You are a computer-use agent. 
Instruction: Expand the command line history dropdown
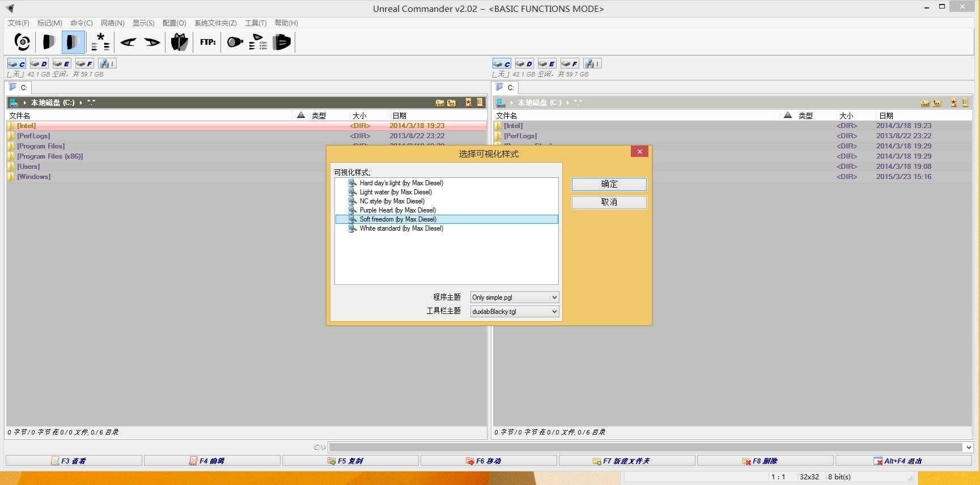(969, 448)
